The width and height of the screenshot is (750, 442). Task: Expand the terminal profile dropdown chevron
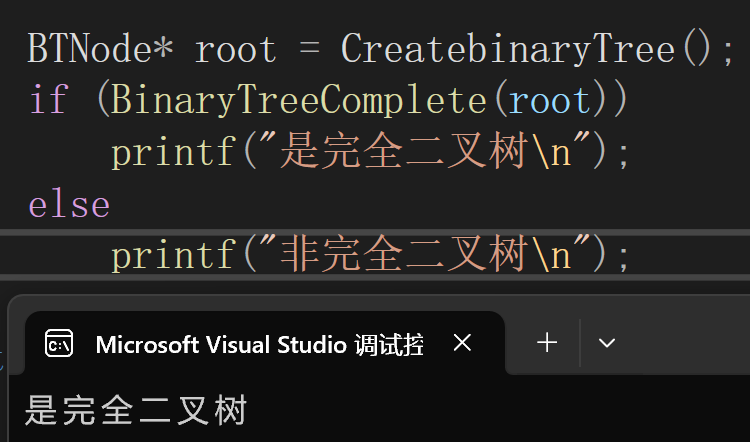(607, 343)
